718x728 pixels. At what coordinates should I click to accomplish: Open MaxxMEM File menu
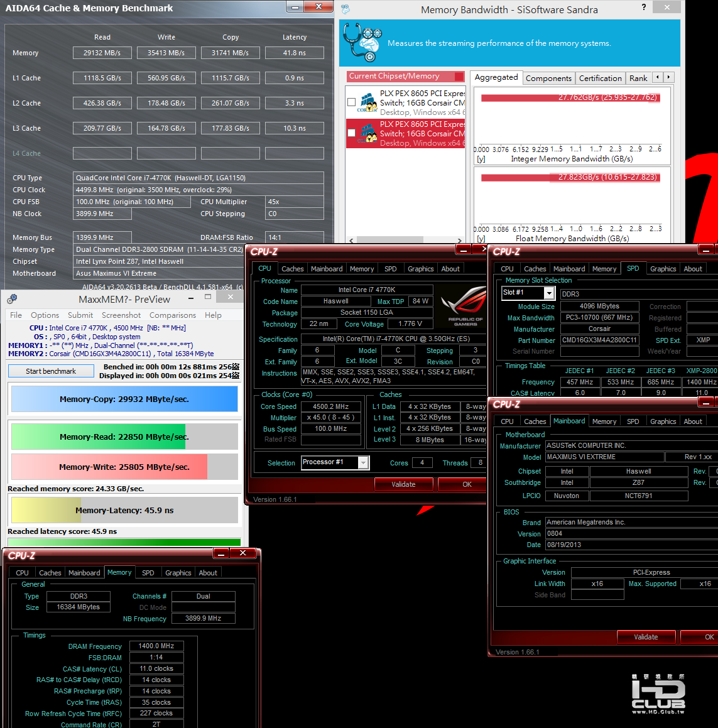[16, 315]
